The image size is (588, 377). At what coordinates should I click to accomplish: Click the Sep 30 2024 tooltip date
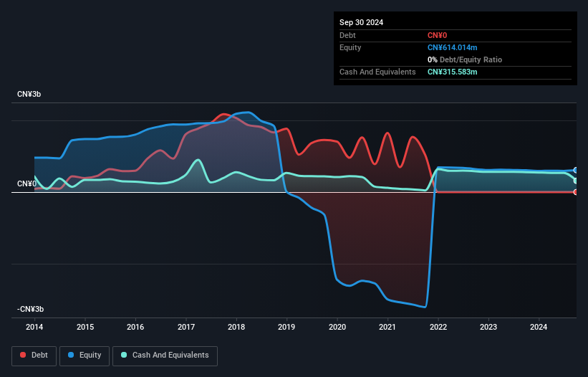361,22
